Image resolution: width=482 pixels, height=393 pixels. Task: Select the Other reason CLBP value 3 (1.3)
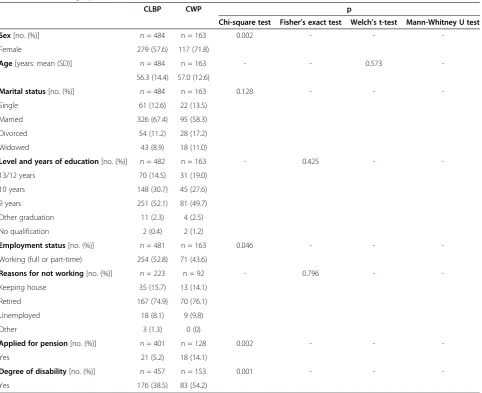[152, 329]
